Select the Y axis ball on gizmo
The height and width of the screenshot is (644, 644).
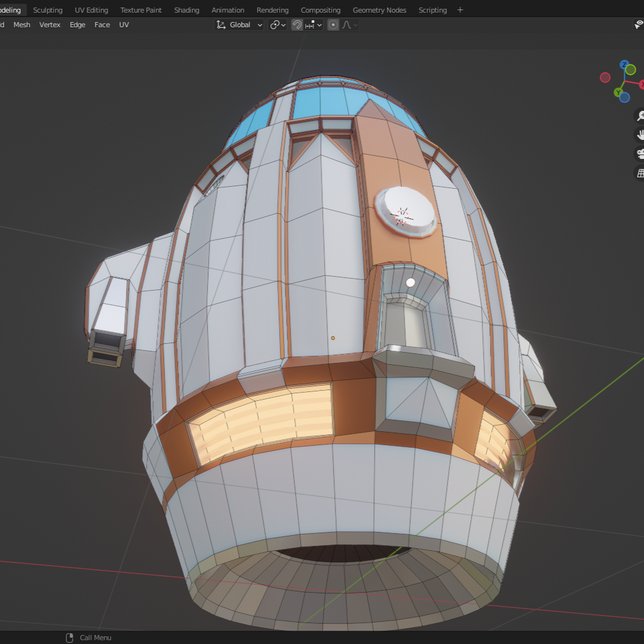[x=619, y=92]
